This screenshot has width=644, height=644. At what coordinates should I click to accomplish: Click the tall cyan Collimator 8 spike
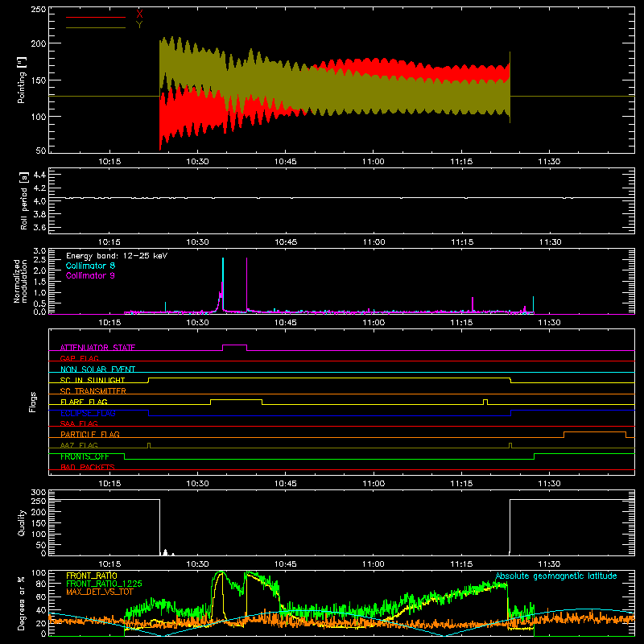223,283
